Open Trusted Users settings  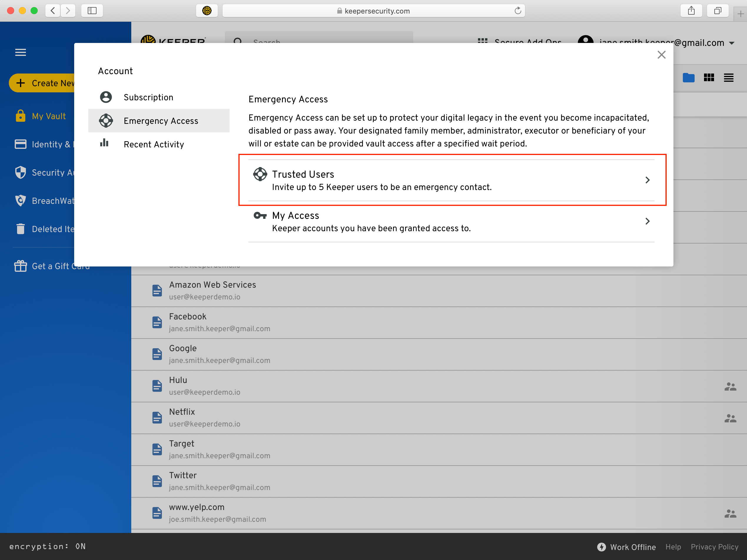pos(451,180)
